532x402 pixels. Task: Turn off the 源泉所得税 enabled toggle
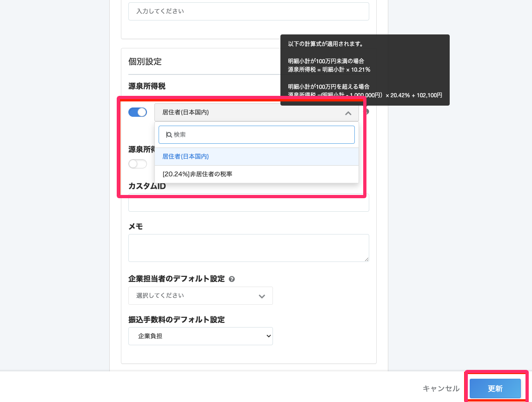(x=137, y=112)
